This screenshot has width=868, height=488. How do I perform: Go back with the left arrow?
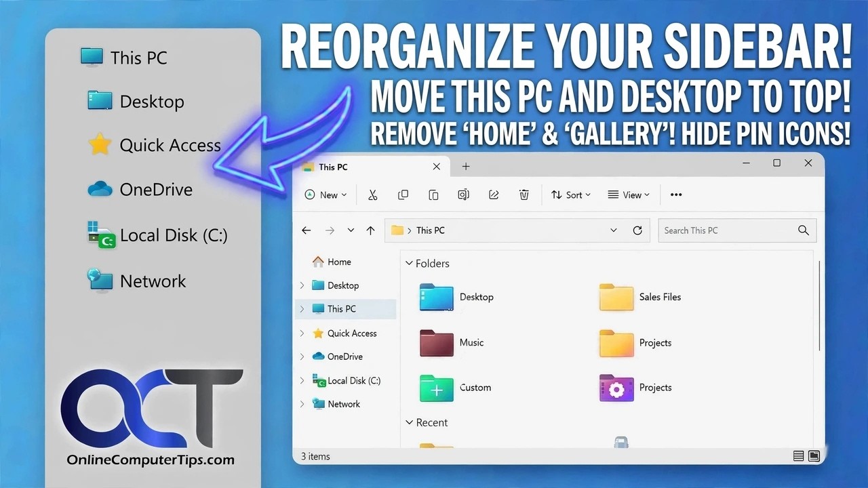tap(307, 230)
